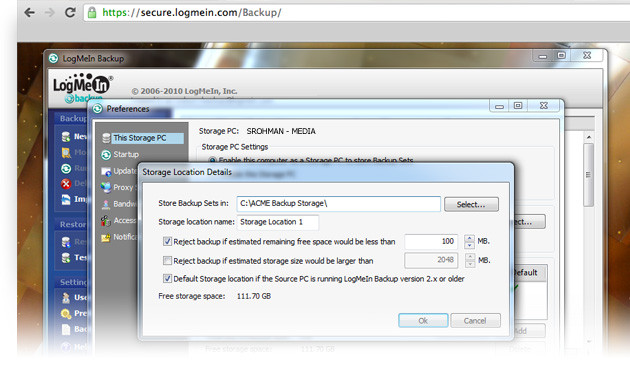This screenshot has height=388, width=630.
Task: Increase the 100 MB free space value
Action: click(x=469, y=238)
